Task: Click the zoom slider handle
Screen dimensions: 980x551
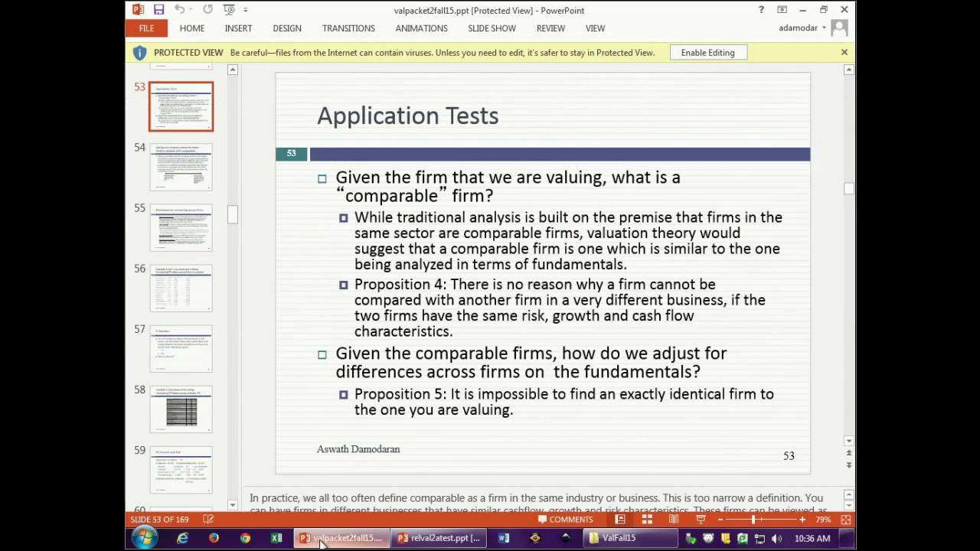Action: tap(753, 520)
